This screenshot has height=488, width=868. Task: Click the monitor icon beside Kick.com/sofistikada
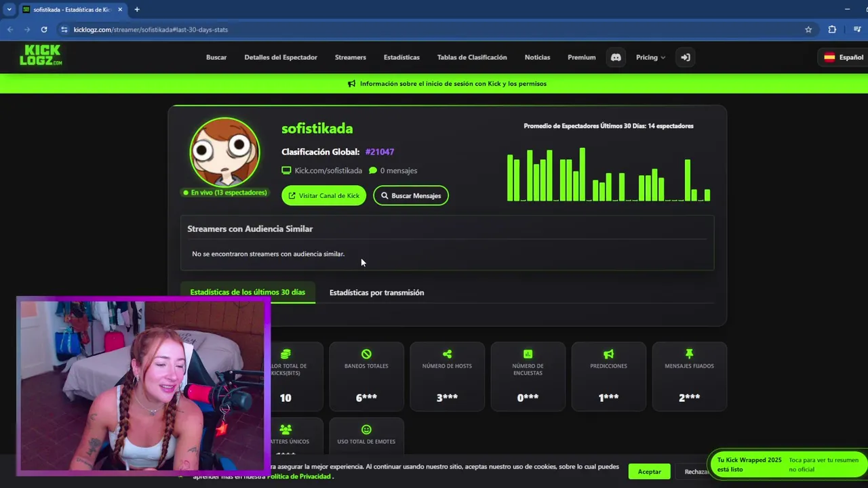[x=286, y=171]
